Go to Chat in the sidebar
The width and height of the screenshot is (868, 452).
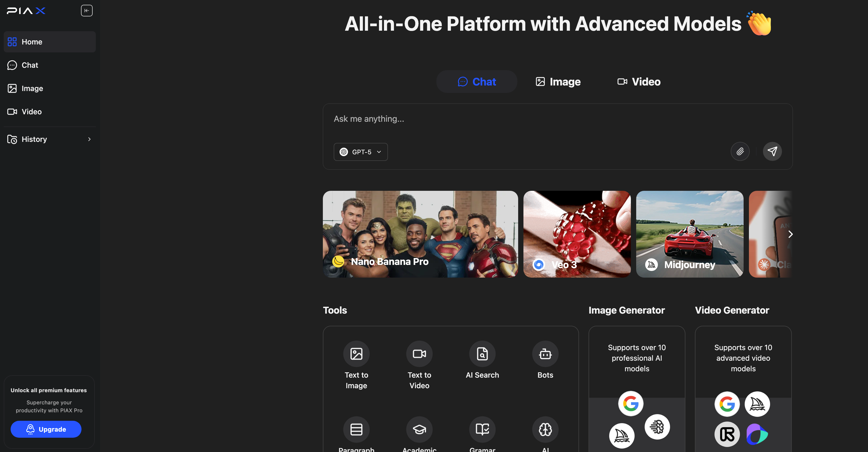point(30,65)
